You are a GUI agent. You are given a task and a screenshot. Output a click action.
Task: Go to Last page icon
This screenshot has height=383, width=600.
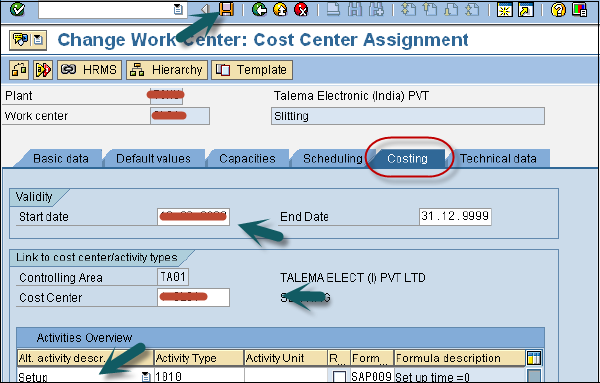[x=472, y=9]
